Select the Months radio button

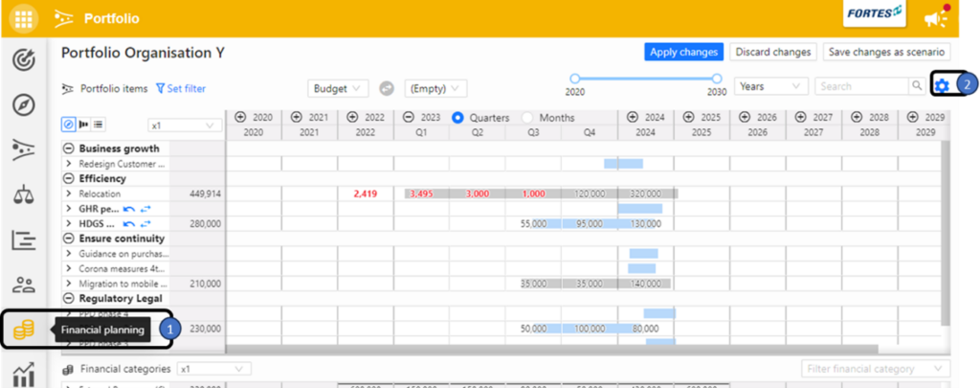pos(527,117)
